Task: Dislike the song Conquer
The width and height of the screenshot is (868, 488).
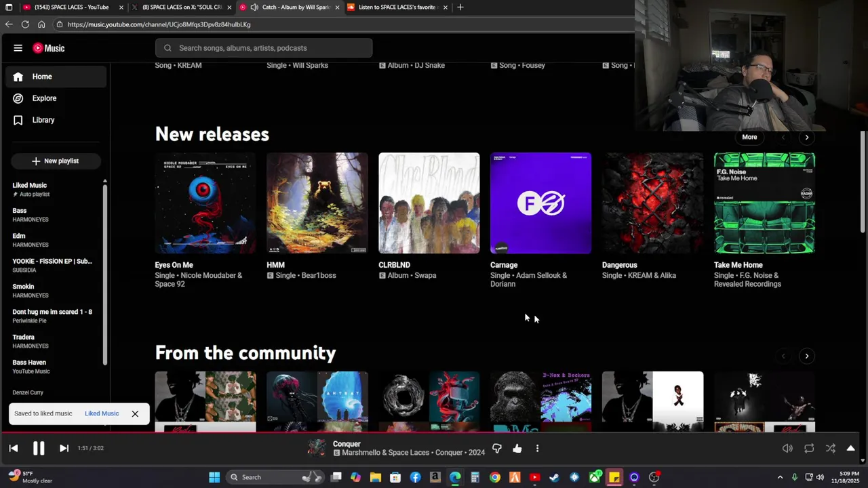Action: click(497, 448)
